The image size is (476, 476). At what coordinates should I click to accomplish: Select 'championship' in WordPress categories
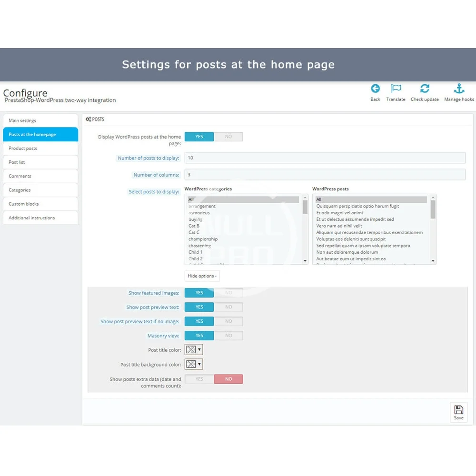[x=203, y=239]
